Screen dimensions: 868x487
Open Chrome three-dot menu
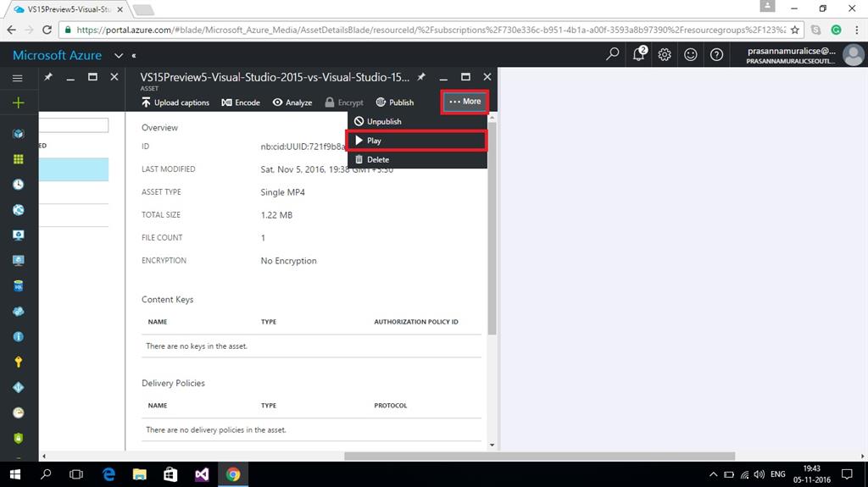(x=857, y=30)
